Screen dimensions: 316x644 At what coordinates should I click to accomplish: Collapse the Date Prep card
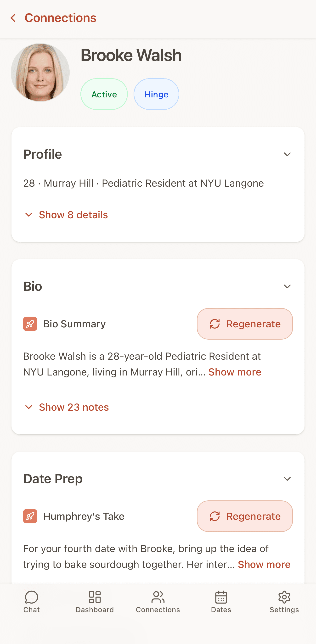pos(287,479)
